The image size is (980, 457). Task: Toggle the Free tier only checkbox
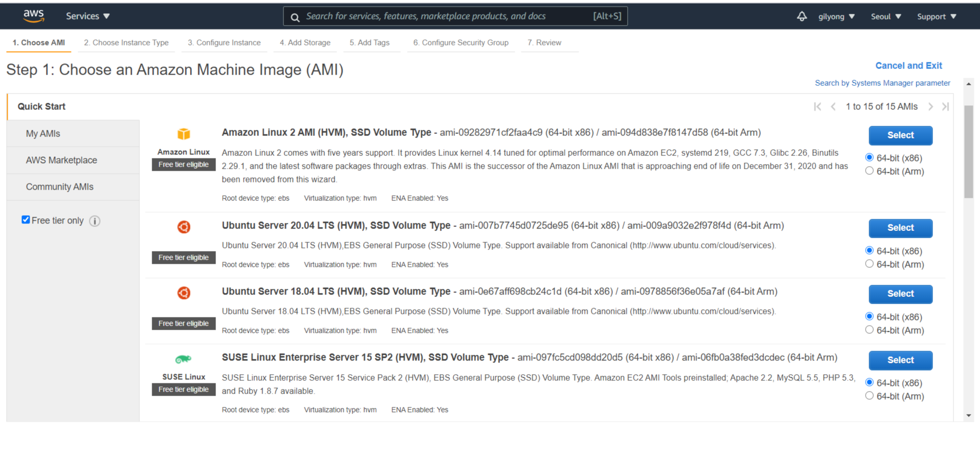[26, 219]
